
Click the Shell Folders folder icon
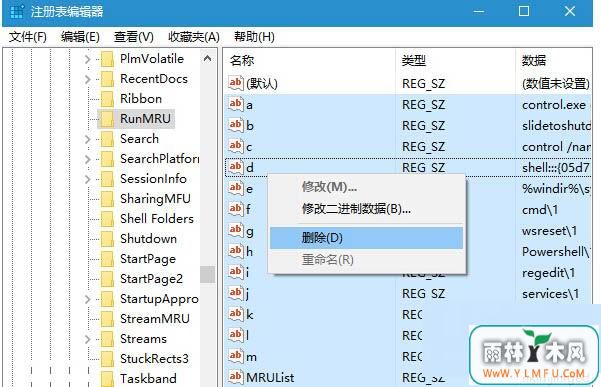[x=107, y=219]
